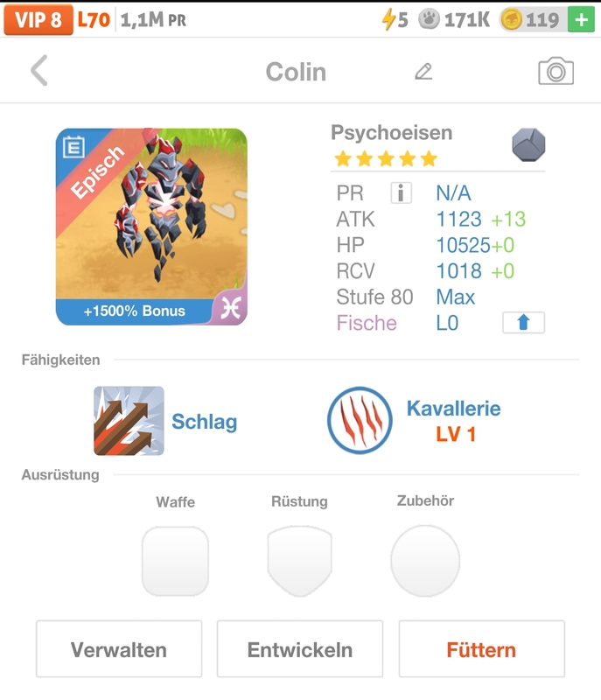Viewport: 601px width, 700px height.
Task: Tap the Füttern button
Action: pyautogui.click(x=481, y=649)
